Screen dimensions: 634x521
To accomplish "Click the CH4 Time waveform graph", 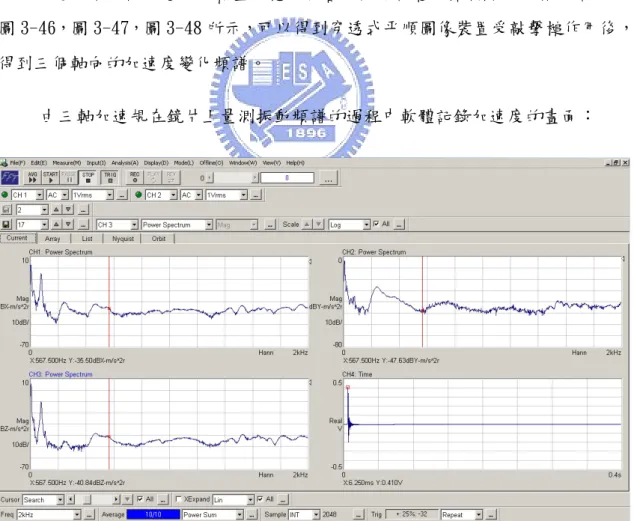I will point(482,424).
